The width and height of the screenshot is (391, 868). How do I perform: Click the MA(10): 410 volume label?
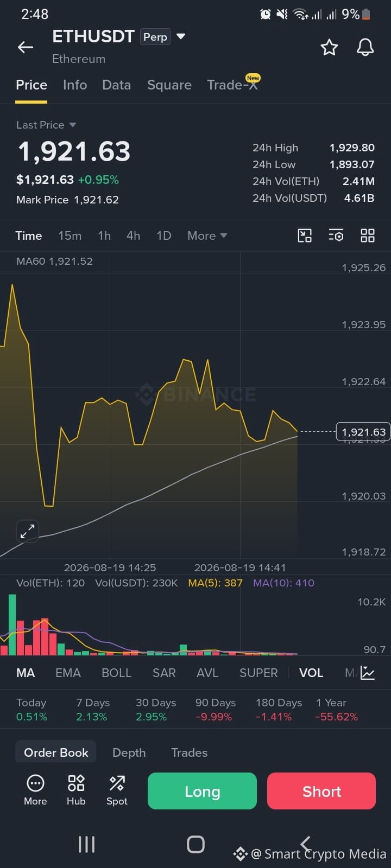pos(283,583)
